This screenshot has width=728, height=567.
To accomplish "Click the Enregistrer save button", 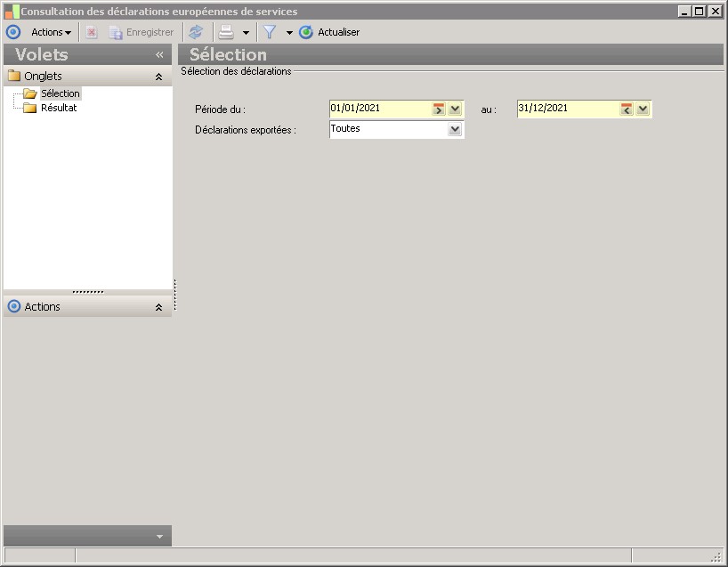I will pos(142,32).
